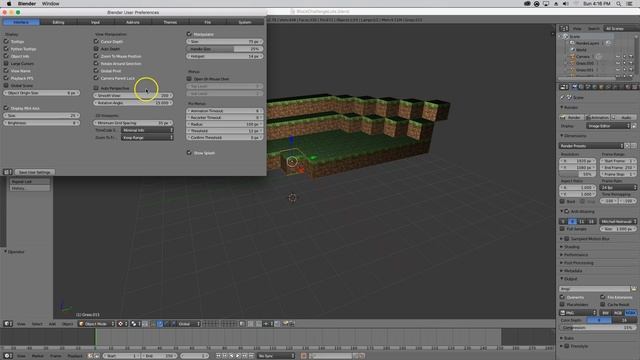Click the Animation render button

point(598,118)
